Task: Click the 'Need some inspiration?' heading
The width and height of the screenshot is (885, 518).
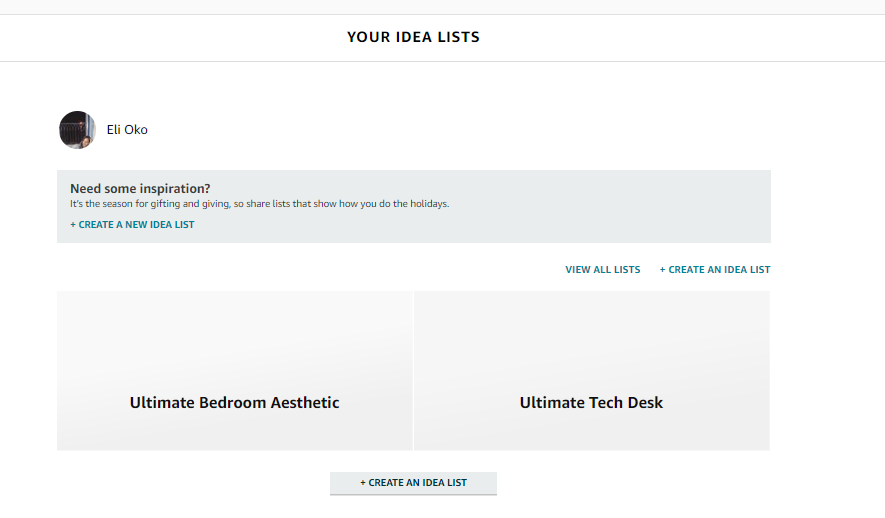Action: pos(140,188)
